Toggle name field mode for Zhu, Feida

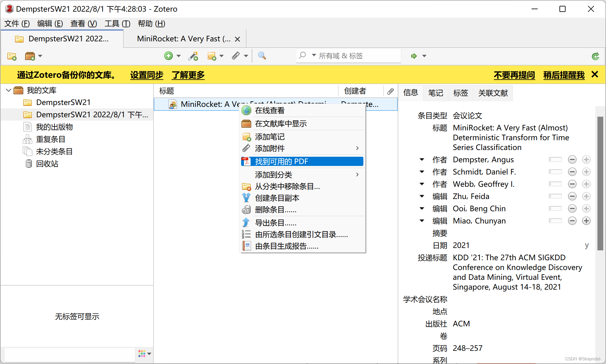pyautogui.click(x=555, y=196)
